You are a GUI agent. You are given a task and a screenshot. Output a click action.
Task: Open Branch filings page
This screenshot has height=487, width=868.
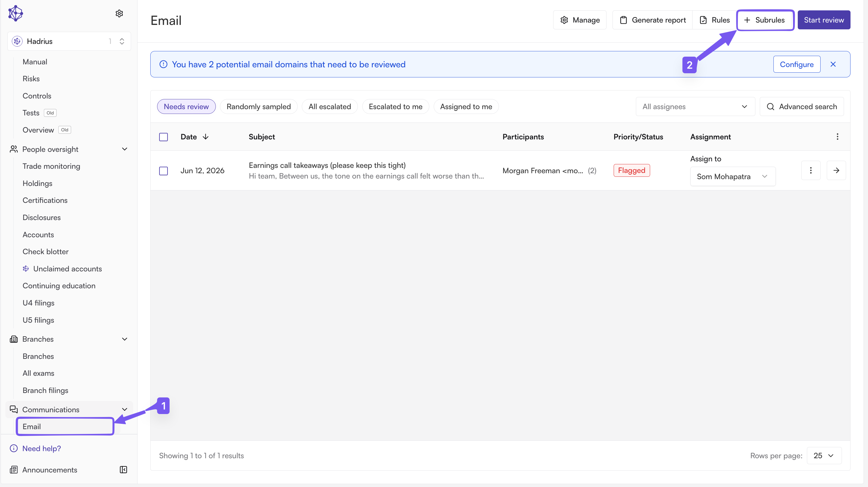click(x=45, y=390)
